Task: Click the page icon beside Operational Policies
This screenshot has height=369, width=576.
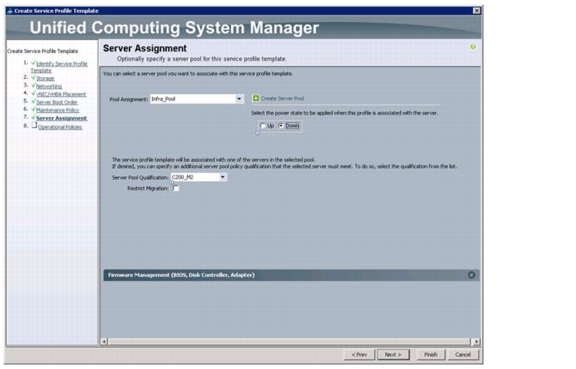Action: click(x=34, y=125)
